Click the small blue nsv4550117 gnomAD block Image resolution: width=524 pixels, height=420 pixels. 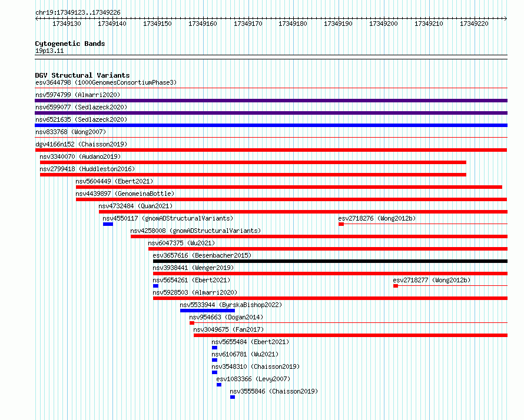click(108, 224)
